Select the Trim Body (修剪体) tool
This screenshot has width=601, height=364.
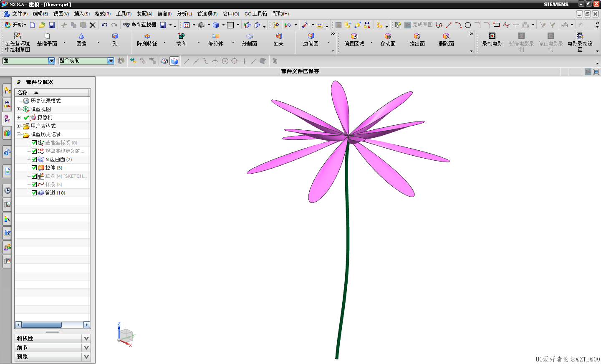pyautogui.click(x=216, y=40)
